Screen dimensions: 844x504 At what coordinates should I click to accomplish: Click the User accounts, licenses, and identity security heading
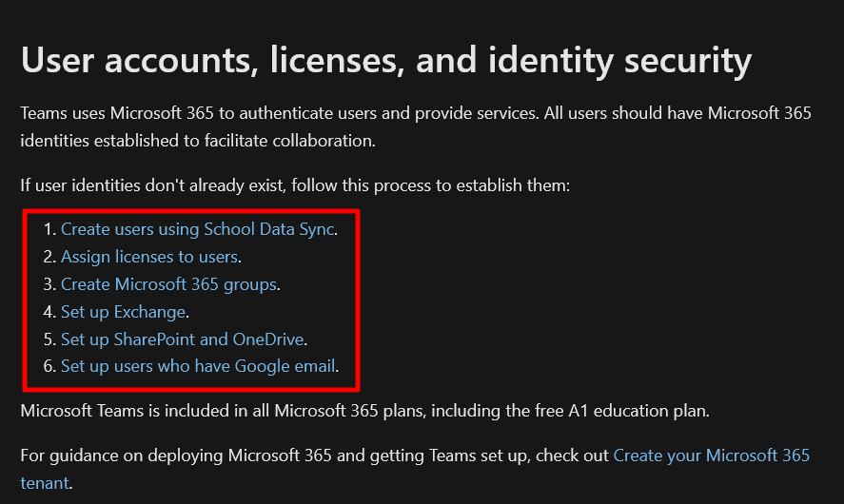385,60
